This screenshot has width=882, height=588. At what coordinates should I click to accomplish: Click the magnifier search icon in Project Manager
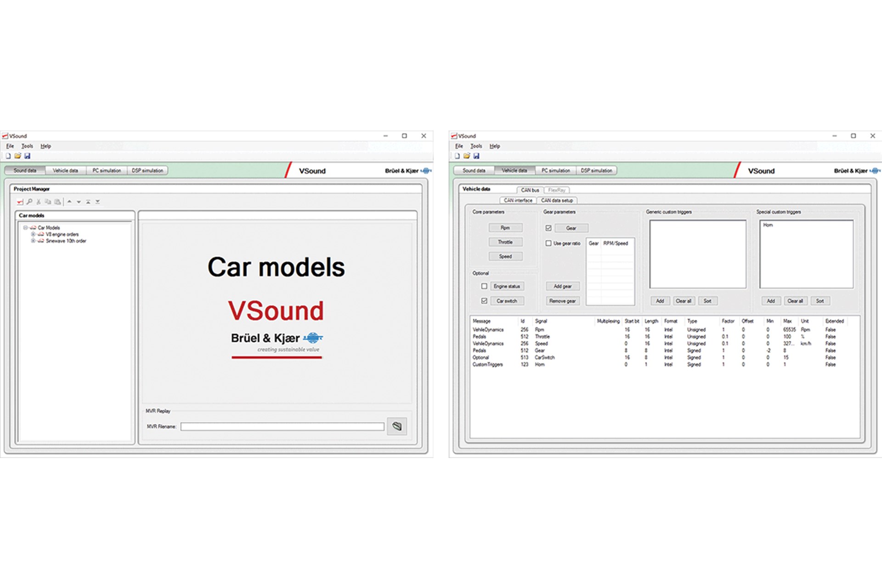point(29,202)
